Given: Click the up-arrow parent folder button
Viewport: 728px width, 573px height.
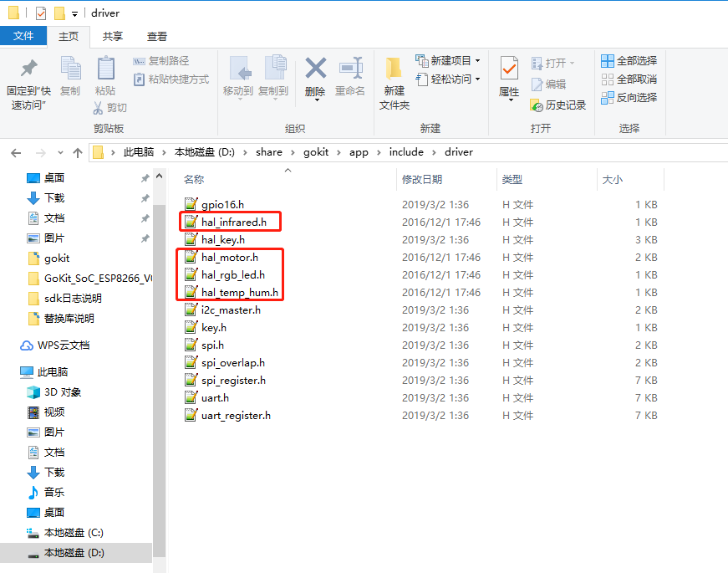Looking at the screenshot, I should coord(78,152).
